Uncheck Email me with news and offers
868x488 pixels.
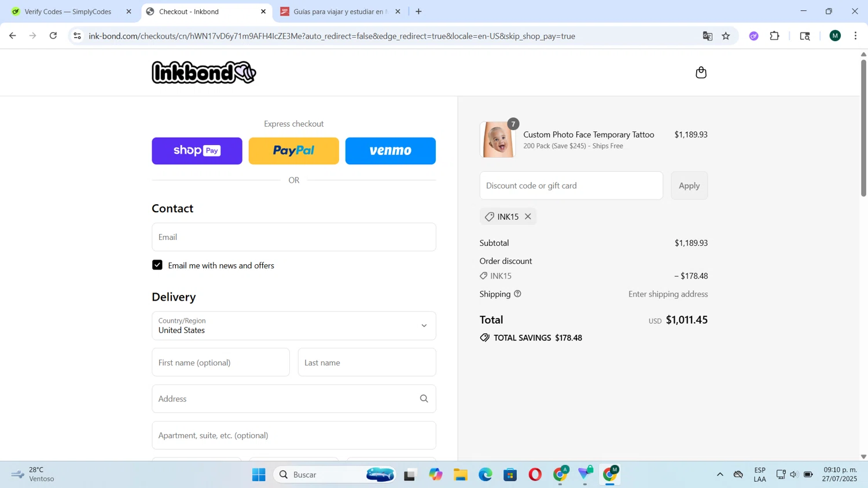(157, 265)
